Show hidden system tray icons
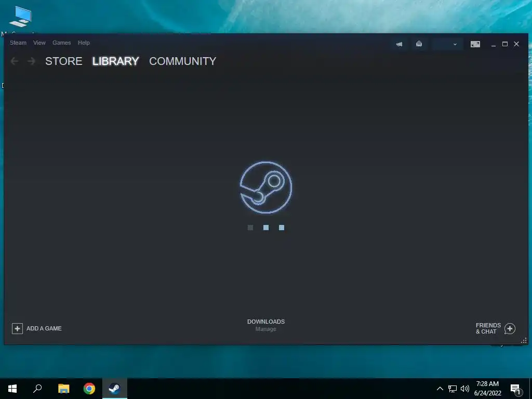Viewport: 532px width, 399px height. [440, 389]
